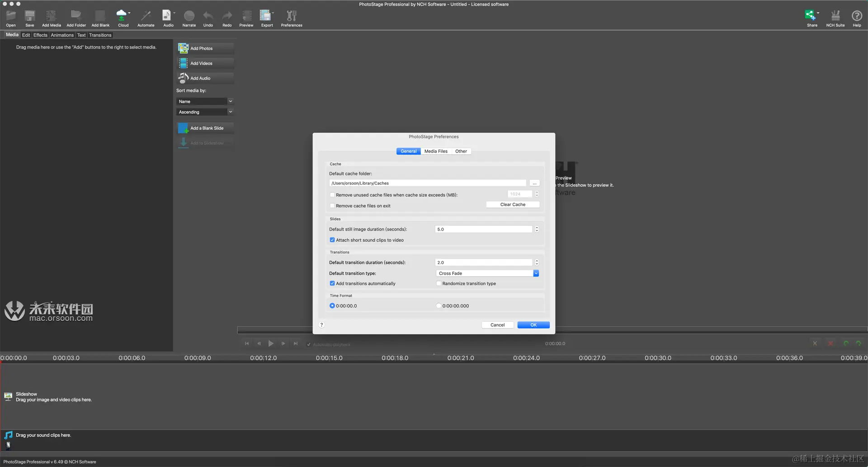Click Add a Blank Slide

coord(206,128)
